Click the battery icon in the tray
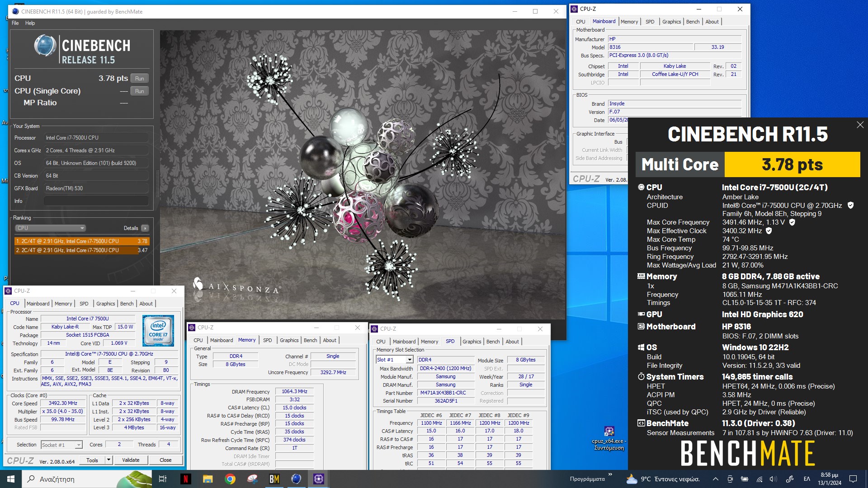 pyautogui.click(x=745, y=479)
